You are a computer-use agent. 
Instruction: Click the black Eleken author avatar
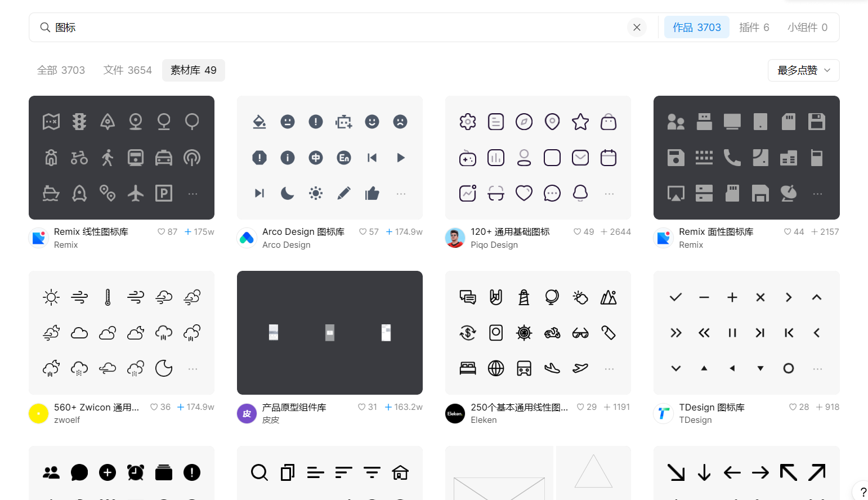click(x=455, y=413)
